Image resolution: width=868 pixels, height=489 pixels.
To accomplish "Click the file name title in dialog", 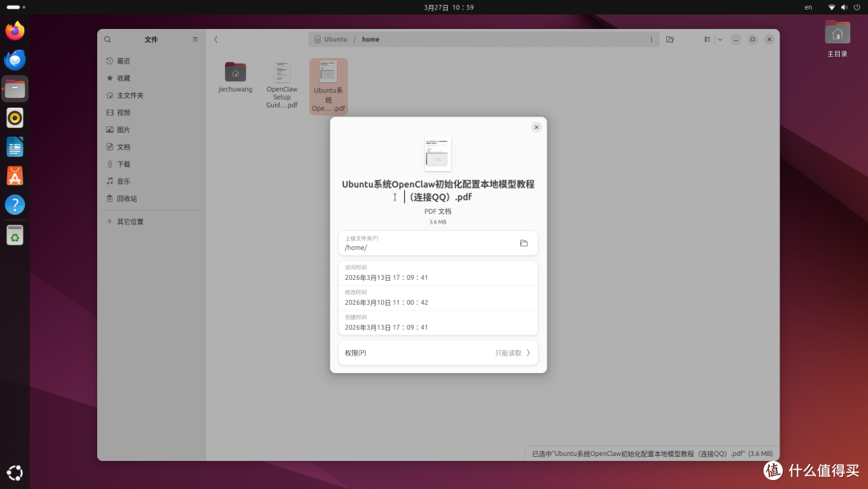I will (x=438, y=191).
